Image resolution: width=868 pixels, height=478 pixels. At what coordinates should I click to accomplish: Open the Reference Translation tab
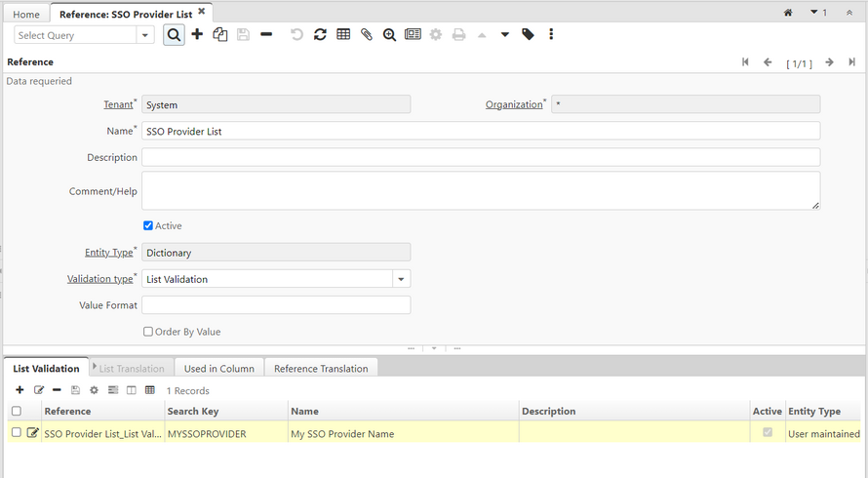(x=321, y=369)
